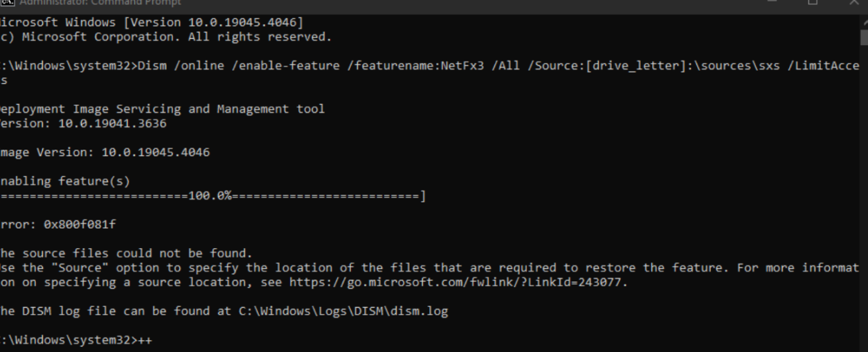Click the C:\Windows\Logs\DISM\dism.log path
Viewport: 868px width, 352px height.
click(343, 311)
